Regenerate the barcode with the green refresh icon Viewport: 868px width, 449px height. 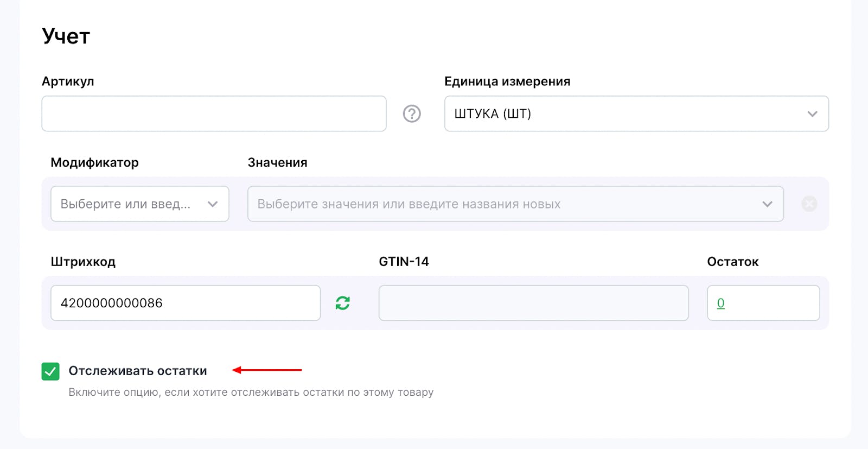342,303
